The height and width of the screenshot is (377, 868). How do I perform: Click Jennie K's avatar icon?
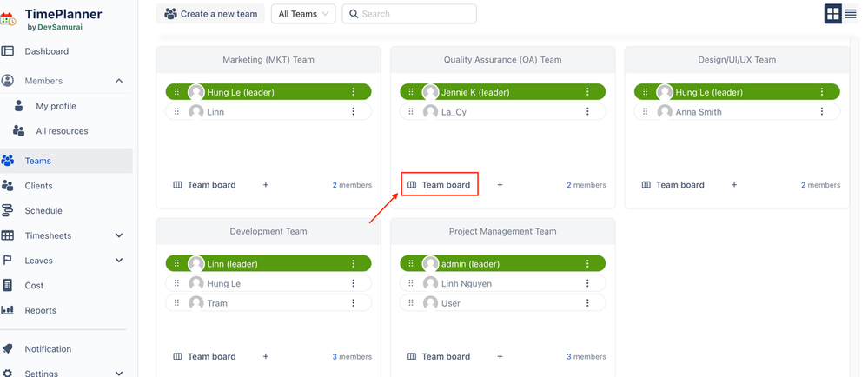click(x=430, y=92)
